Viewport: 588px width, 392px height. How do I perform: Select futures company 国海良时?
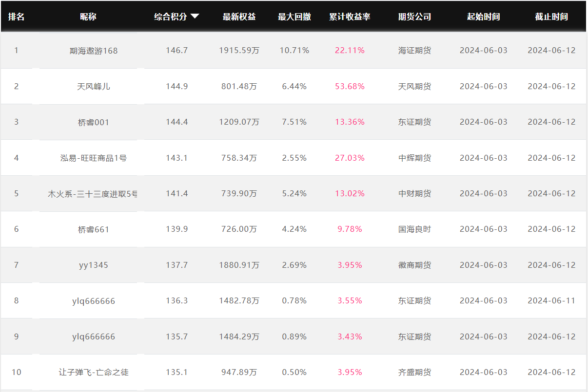[x=415, y=229]
